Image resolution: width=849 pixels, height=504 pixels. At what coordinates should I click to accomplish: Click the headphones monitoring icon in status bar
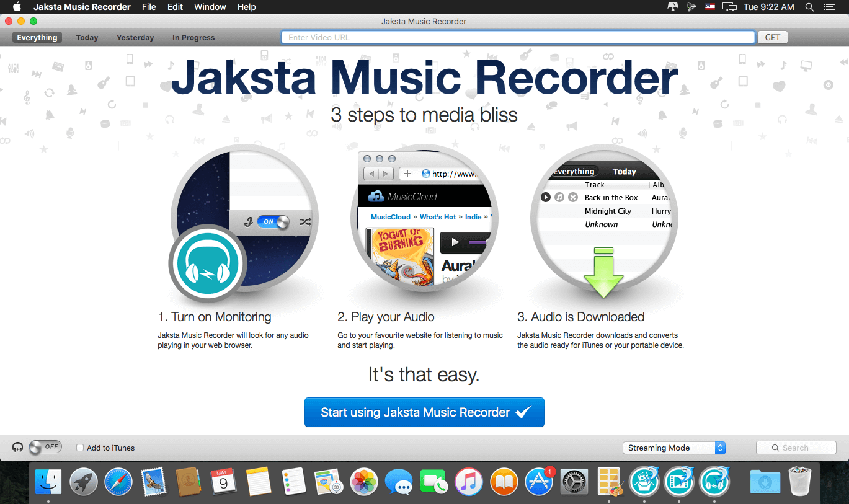tap(18, 447)
